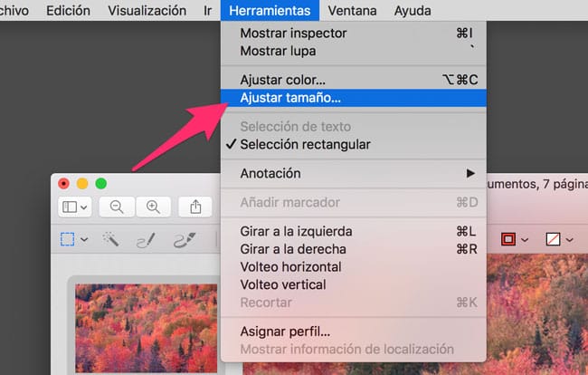Open the Visualización menu
588x375 pixels.
[x=147, y=11]
